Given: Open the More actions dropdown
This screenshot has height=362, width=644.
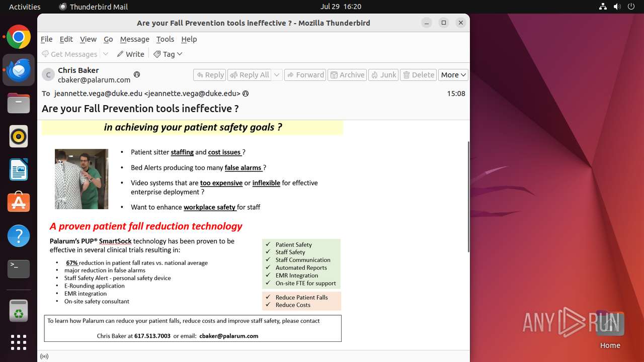Looking at the screenshot, I should coord(453,75).
